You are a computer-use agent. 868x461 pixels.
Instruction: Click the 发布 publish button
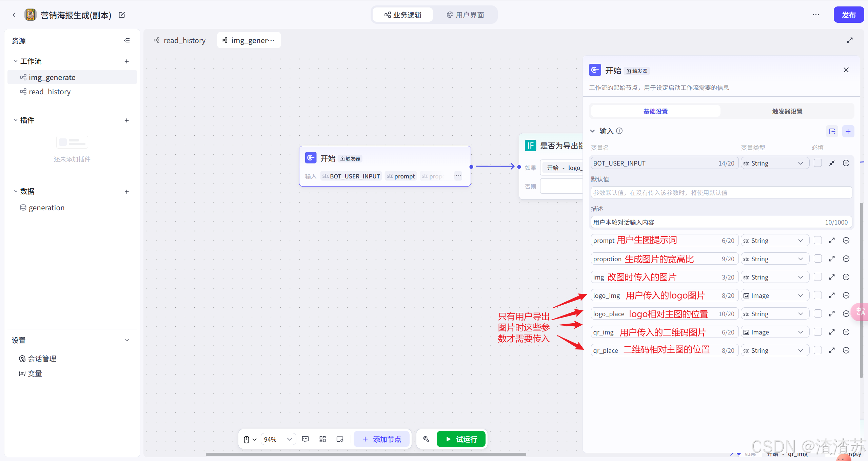(x=848, y=15)
